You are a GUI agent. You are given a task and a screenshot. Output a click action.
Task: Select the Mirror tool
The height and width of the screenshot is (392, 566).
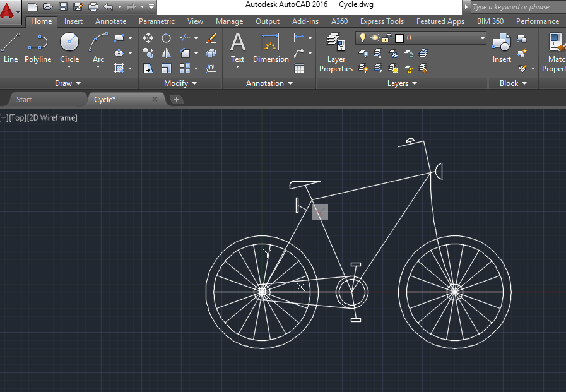166,53
